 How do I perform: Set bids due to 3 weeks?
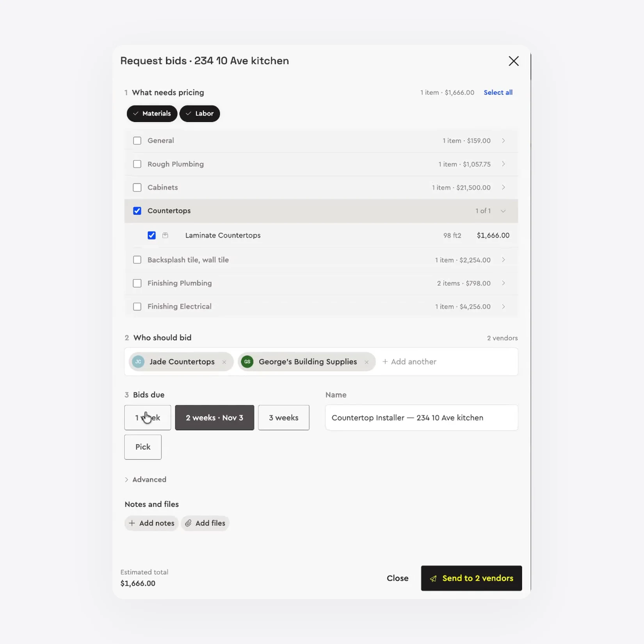pyautogui.click(x=284, y=418)
